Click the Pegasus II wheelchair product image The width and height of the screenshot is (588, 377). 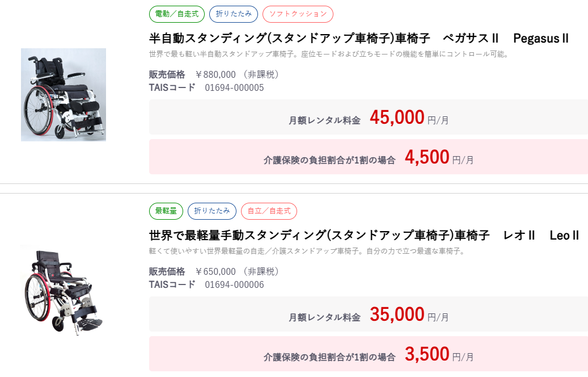(x=64, y=95)
